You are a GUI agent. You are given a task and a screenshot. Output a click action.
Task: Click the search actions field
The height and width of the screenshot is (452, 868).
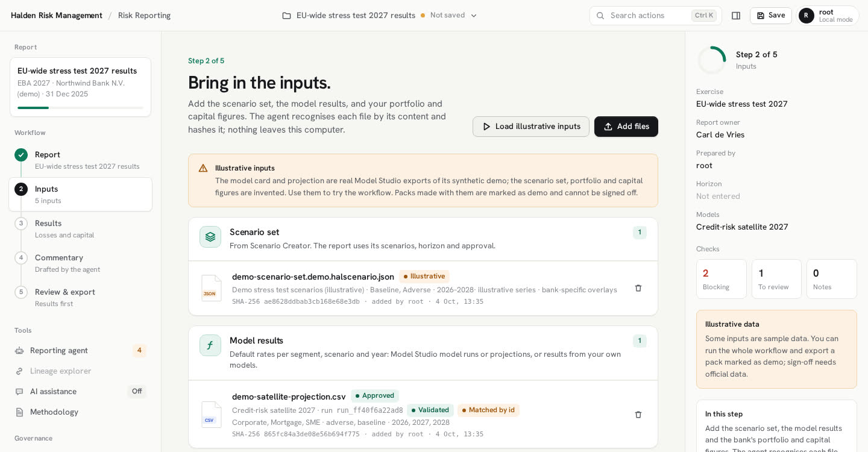(655, 16)
